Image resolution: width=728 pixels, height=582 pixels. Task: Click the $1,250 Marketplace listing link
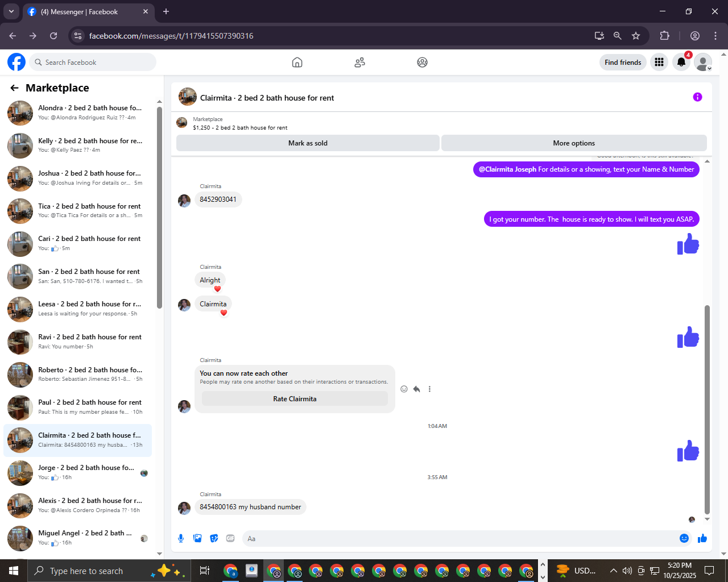pos(240,128)
